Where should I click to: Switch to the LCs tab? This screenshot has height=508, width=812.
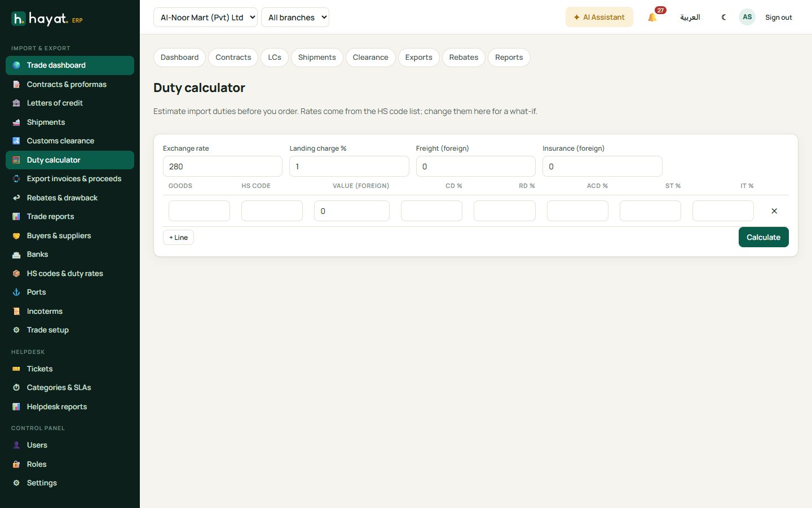point(275,58)
